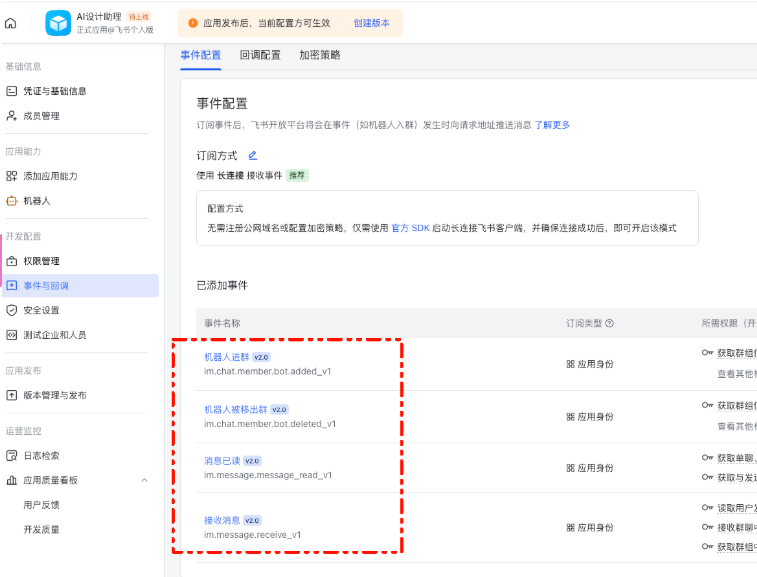The height and width of the screenshot is (577, 757).
Task: Open 添加应用能力 in sidebar
Action: [50, 176]
